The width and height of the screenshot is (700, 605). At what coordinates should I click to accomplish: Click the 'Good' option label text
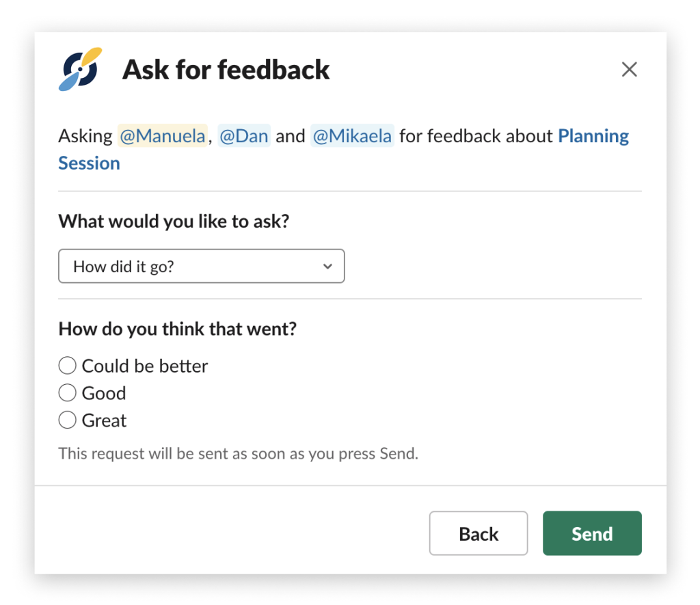(x=104, y=393)
